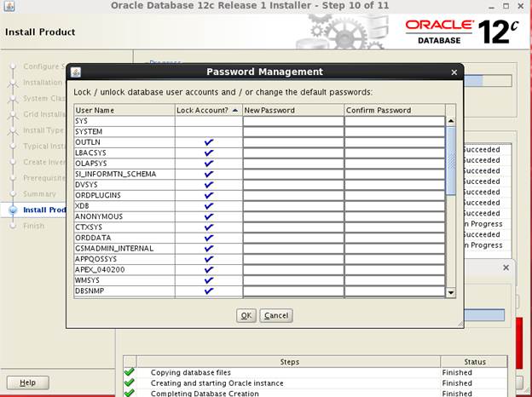The height and width of the screenshot is (397, 532).
Task: Click the accounts table scrollbar thumb
Action: click(450, 161)
